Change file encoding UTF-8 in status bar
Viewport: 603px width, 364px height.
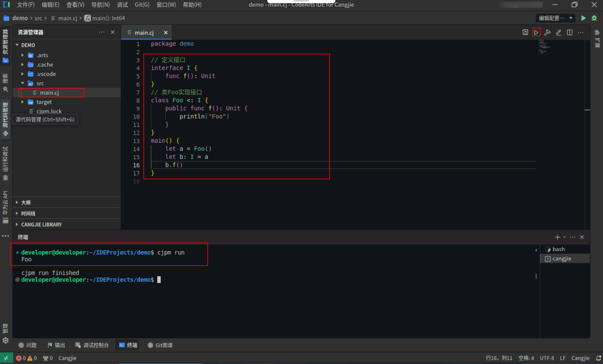(547, 358)
